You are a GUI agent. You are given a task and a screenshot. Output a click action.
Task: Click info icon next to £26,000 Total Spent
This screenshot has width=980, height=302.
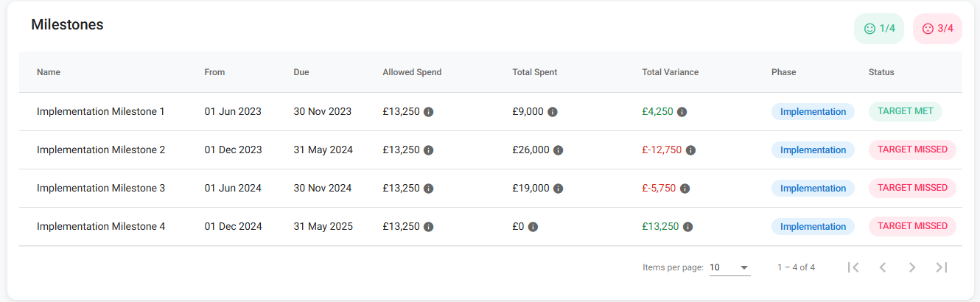(x=559, y=150)
